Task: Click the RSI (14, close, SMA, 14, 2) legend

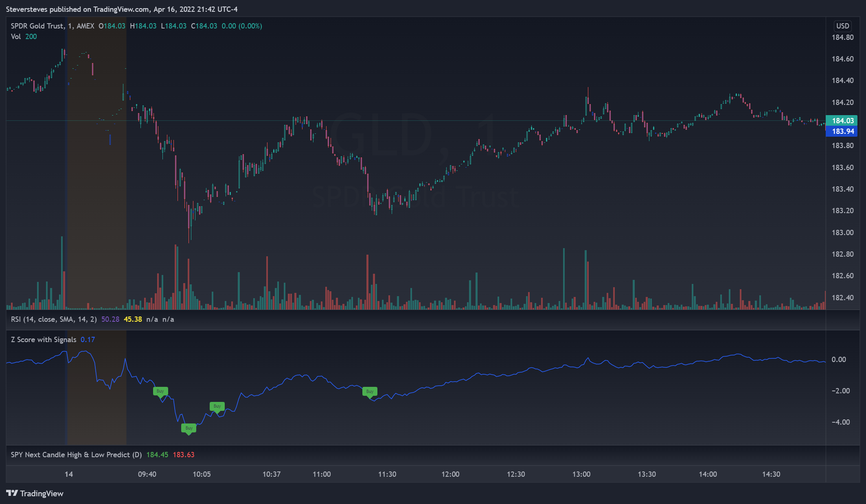Action: coord(54,319)
